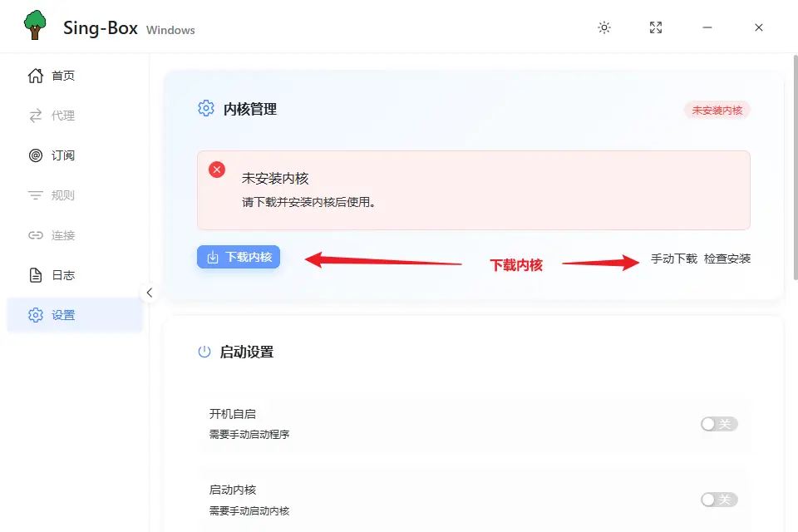
Task: Click the fullscreen expand icon
Action: pyautogui.click(x=656, y=27)
